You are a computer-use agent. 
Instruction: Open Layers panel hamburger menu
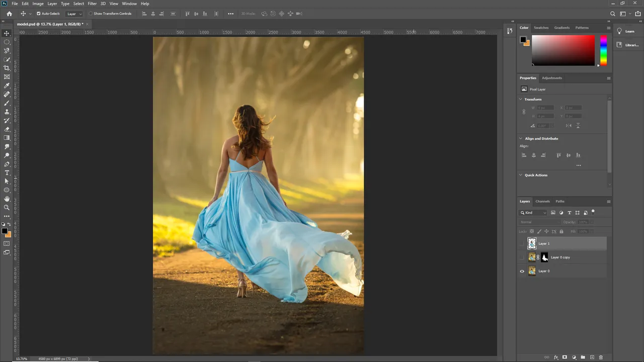click(x=608, y=201)
